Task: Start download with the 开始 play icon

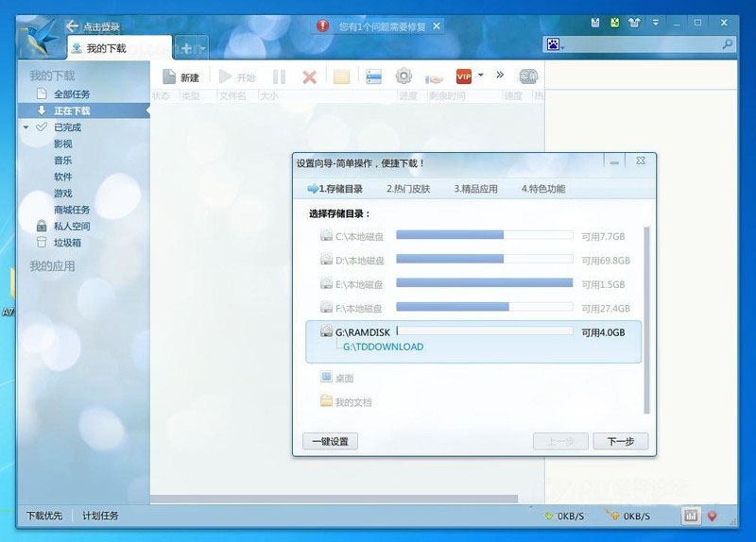Action: pos(225,76)
